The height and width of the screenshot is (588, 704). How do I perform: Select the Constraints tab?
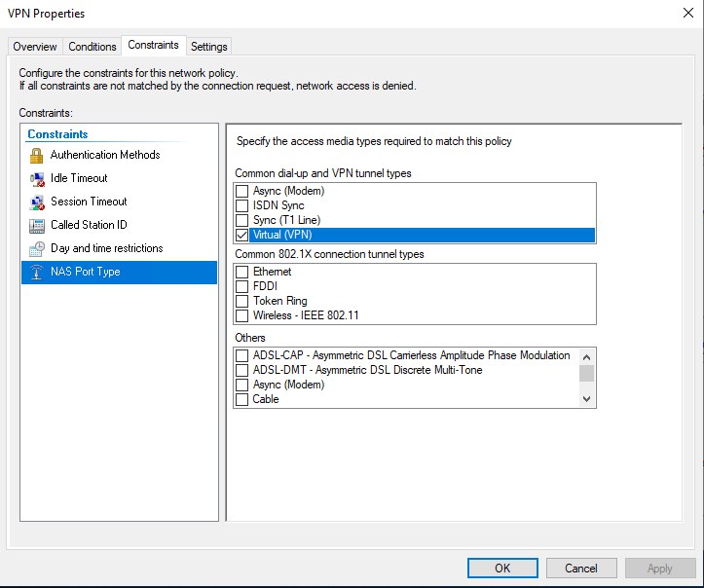(x=153, y=45)
